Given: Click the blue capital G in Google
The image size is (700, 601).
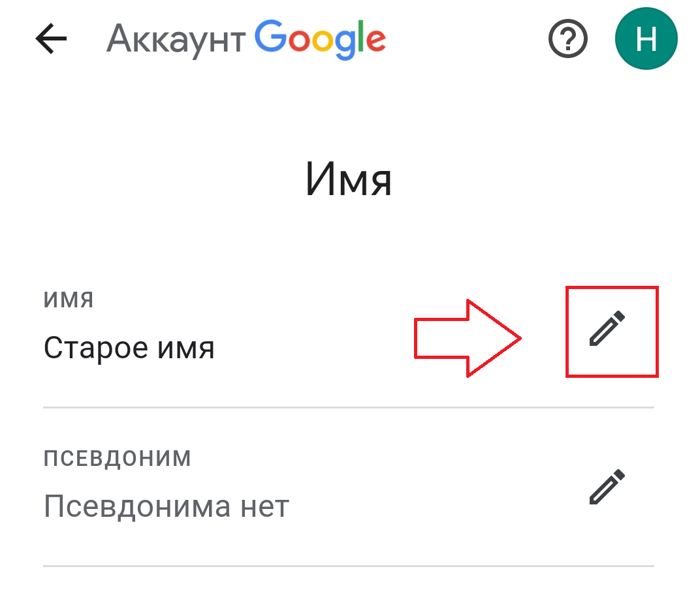Looking at the screenshot, I should pos(271,36).
